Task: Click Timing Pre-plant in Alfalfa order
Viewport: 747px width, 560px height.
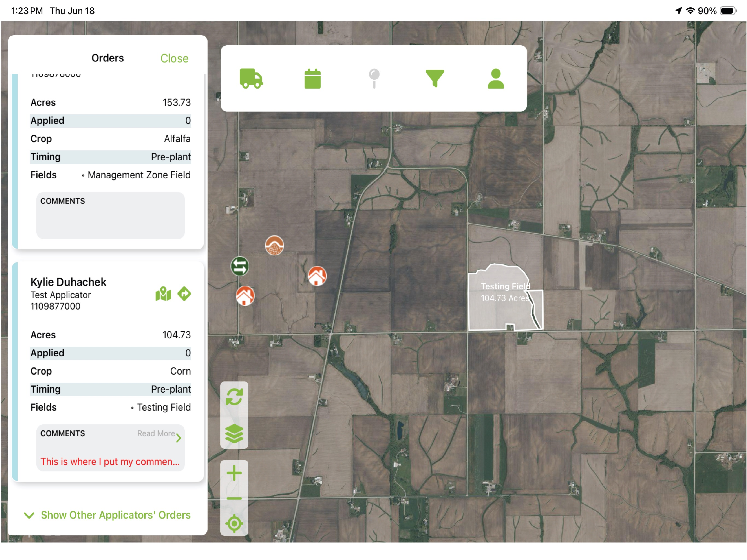Action: pyautogui.click(x=110, y=157)
